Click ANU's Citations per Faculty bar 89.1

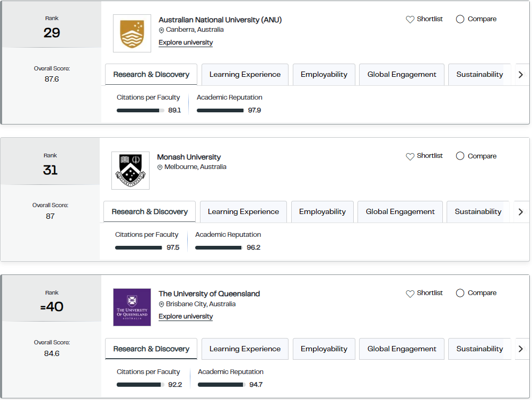141,111
